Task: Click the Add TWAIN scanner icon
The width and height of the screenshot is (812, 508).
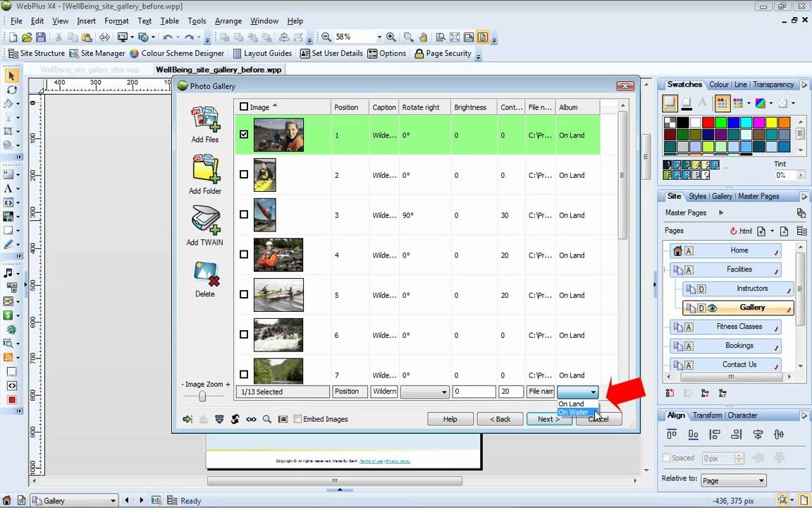Action: [x=205, y=220]
